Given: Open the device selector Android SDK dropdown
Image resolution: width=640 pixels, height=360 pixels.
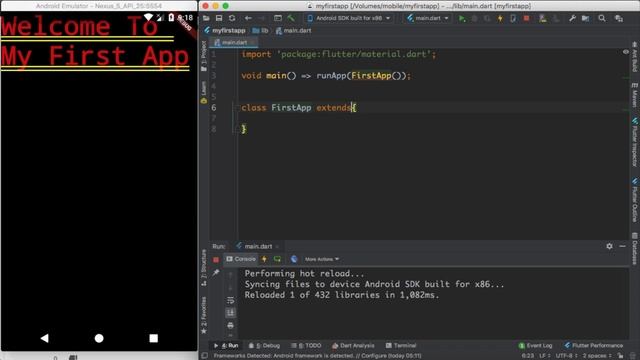Looking at the screenshot, I should pyautogui.click(x=349, y=18).
